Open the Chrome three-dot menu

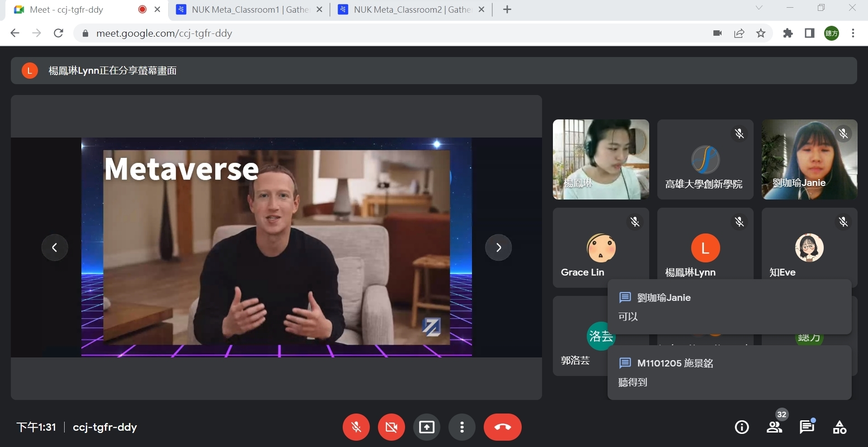pyautogui.click(x=853, y=33)
